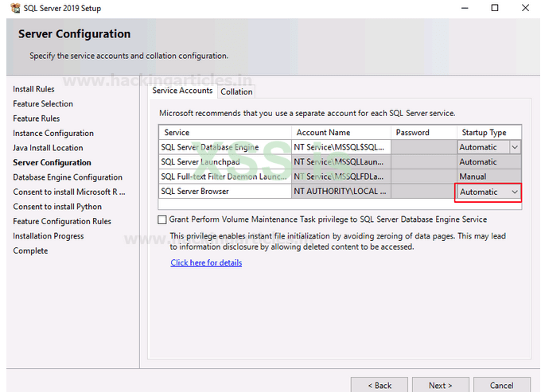The width and height of the screenshot is (541, 392).
Task: Click the SQL Server Browser password field
Action: (x=423, y=192)
